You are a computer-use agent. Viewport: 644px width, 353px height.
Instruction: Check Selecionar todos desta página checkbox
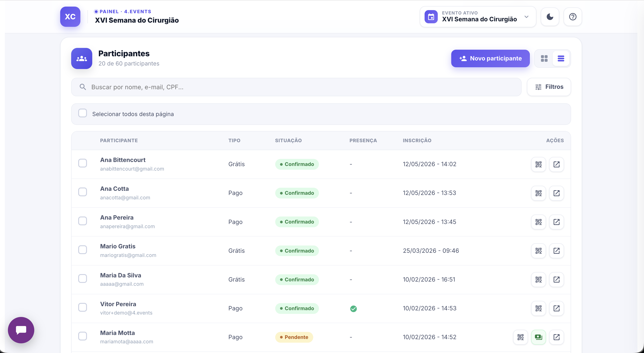pos(83,113)
